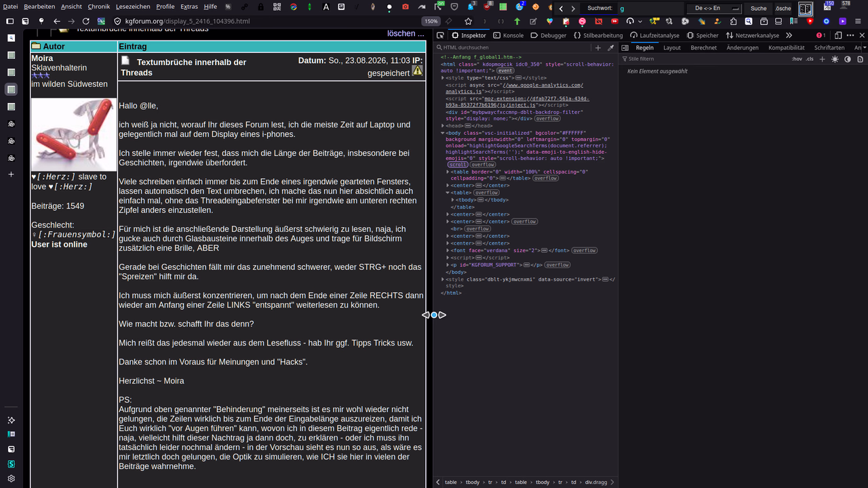The image size is (868, 488).
Task: Expand the p KGFORUM_SUPPORT node
Action: [448, 265]
